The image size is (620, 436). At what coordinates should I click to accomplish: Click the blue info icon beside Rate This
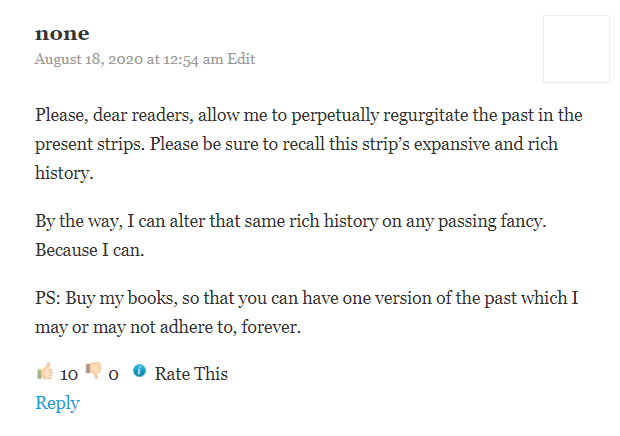coord(139,372)
